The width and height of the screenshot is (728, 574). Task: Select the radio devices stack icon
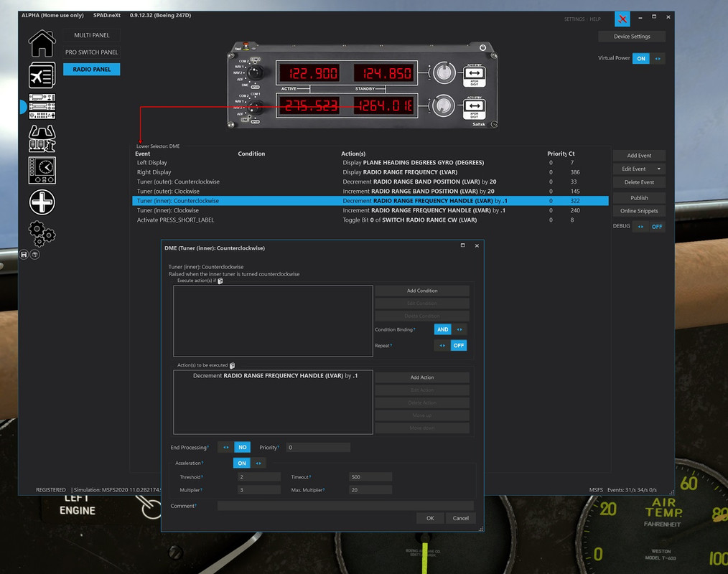pos(42,107)
